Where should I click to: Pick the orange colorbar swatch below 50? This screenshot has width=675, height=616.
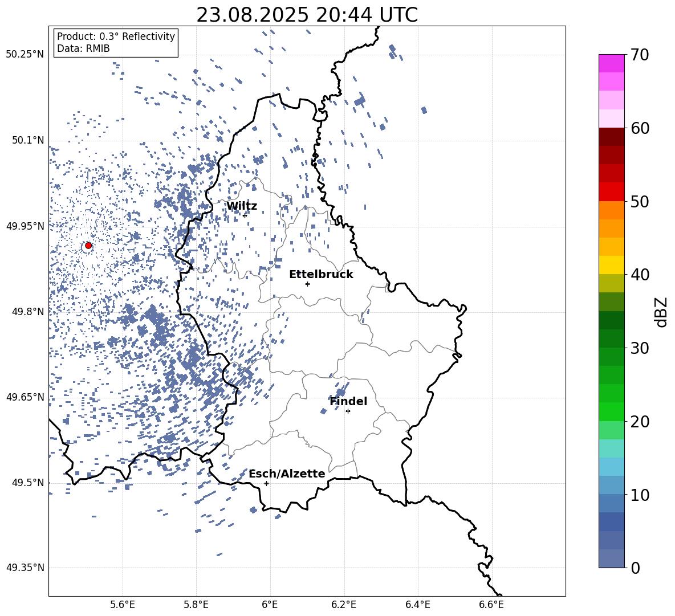pos(611,210)
